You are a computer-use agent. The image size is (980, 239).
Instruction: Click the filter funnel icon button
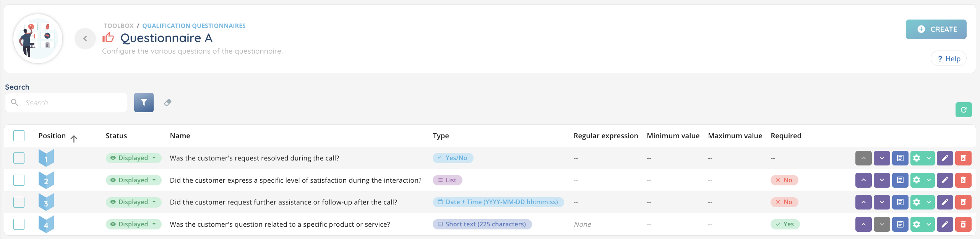(144, 102)
